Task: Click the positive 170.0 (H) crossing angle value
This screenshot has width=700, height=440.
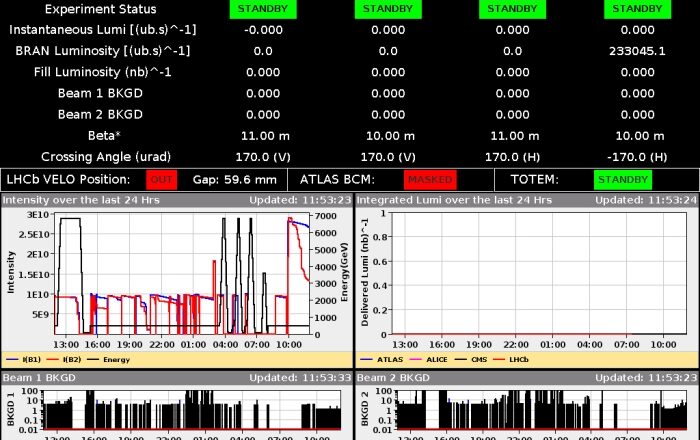Action: [x=512, y=157]
